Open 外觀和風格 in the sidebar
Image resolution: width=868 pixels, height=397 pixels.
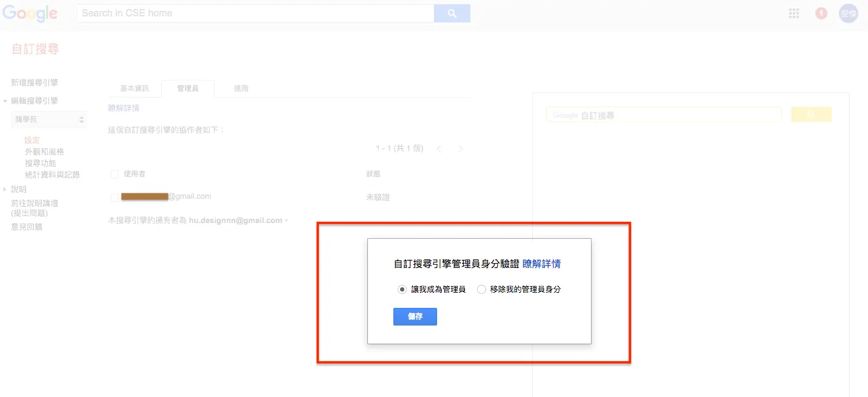(x=44, y=152)
